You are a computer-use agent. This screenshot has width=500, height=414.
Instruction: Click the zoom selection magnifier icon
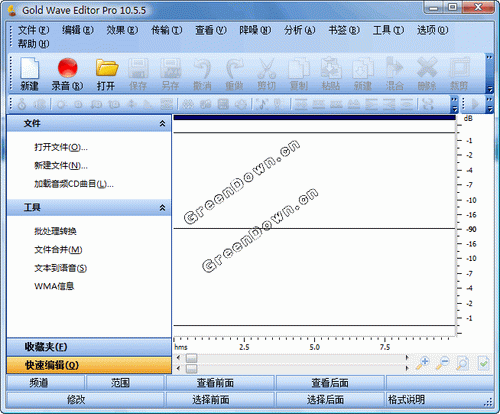pyautogui.click(x=463, y=363)
